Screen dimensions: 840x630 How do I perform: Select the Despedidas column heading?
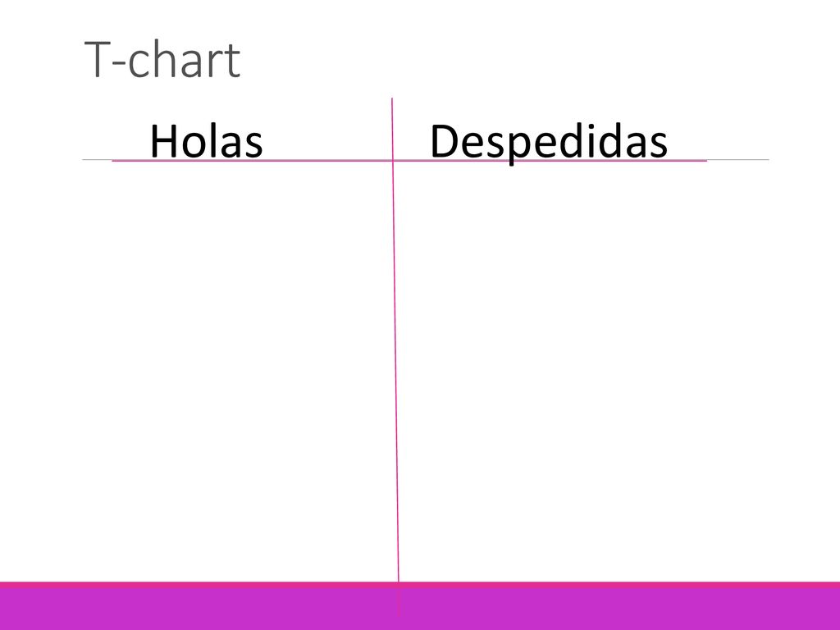click(x=549, y=143)
